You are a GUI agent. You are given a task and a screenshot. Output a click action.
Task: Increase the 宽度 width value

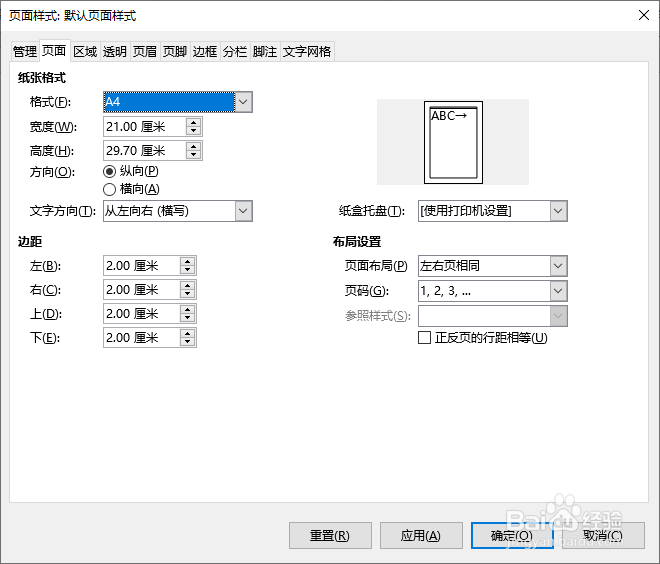194,122
